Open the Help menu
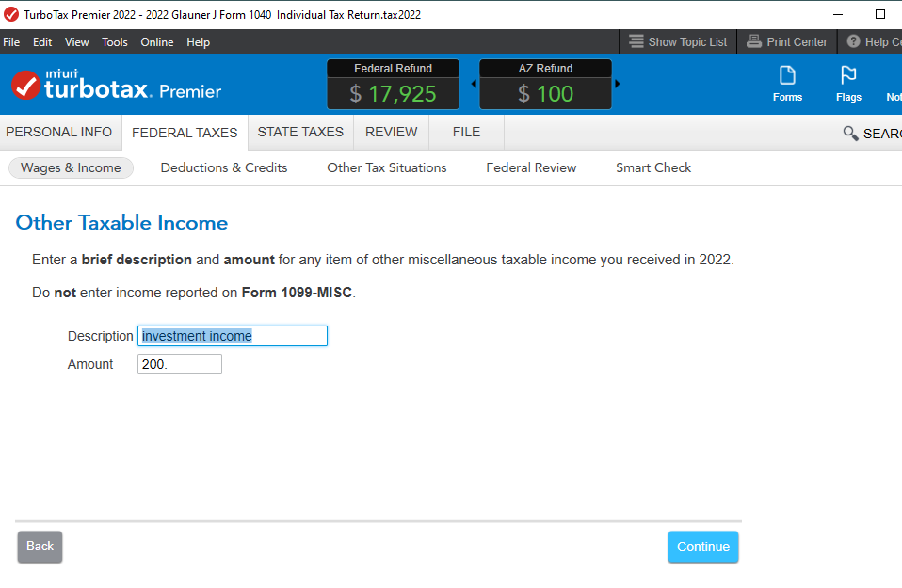The width and height of the screenshot is (902, 588). click(198, 42)
